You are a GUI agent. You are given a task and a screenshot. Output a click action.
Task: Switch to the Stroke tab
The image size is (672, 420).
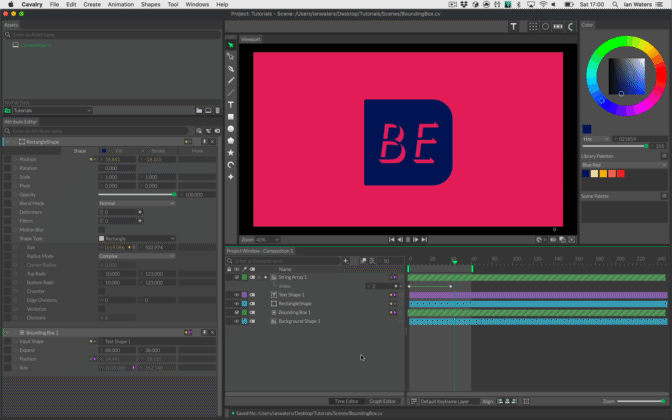tap(158, 150)
